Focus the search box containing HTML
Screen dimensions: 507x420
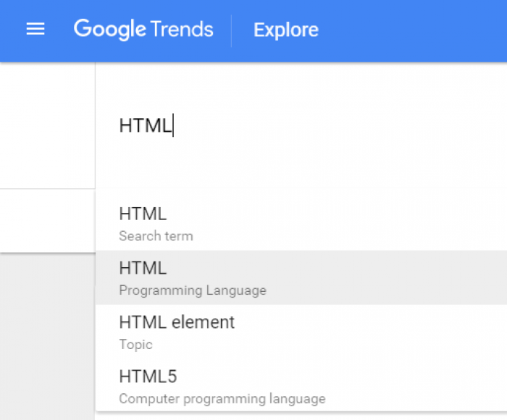(301, 125)
